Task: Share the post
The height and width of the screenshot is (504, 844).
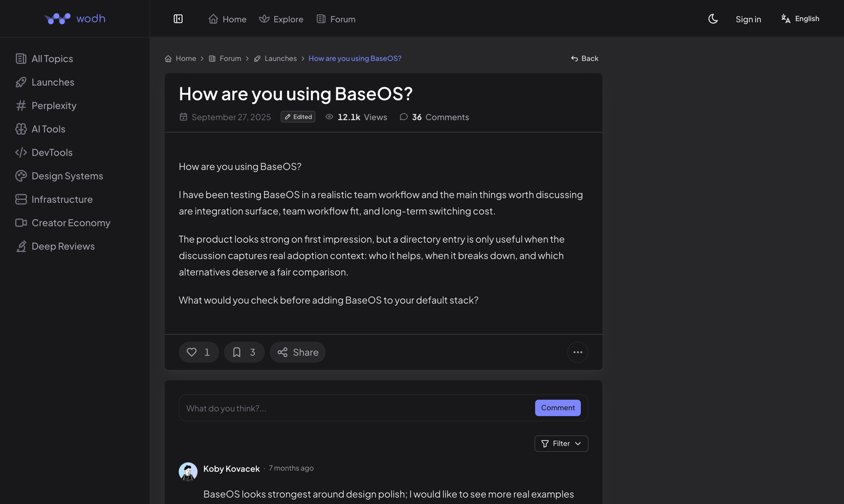Action: [298, 352]
